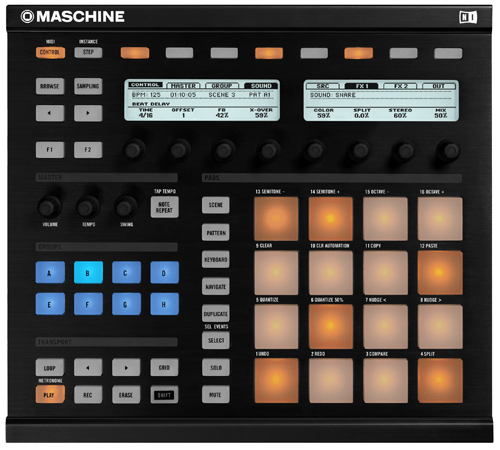Hit the F2 button
The width and height of the screenshot is (500, 450).
click(88, 150)
